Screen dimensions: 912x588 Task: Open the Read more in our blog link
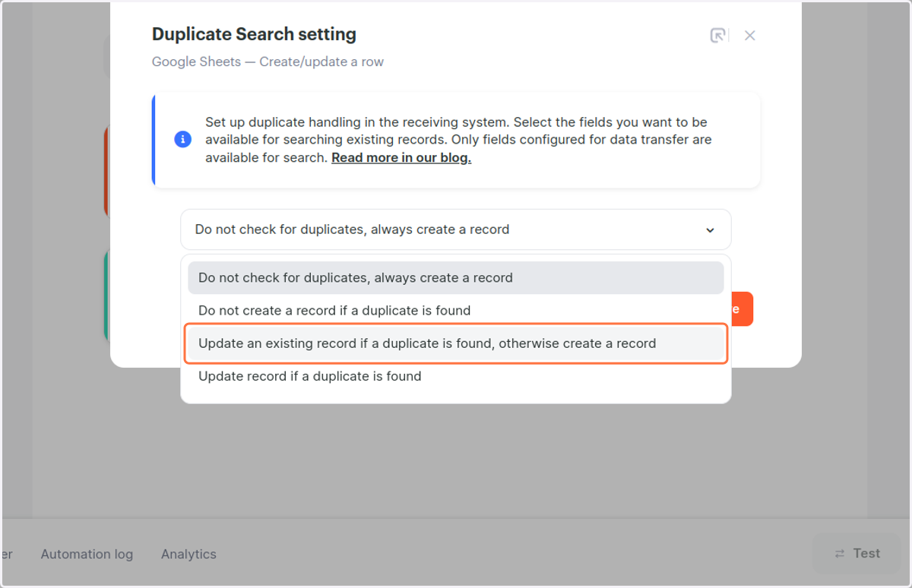(x=401, y=158)
